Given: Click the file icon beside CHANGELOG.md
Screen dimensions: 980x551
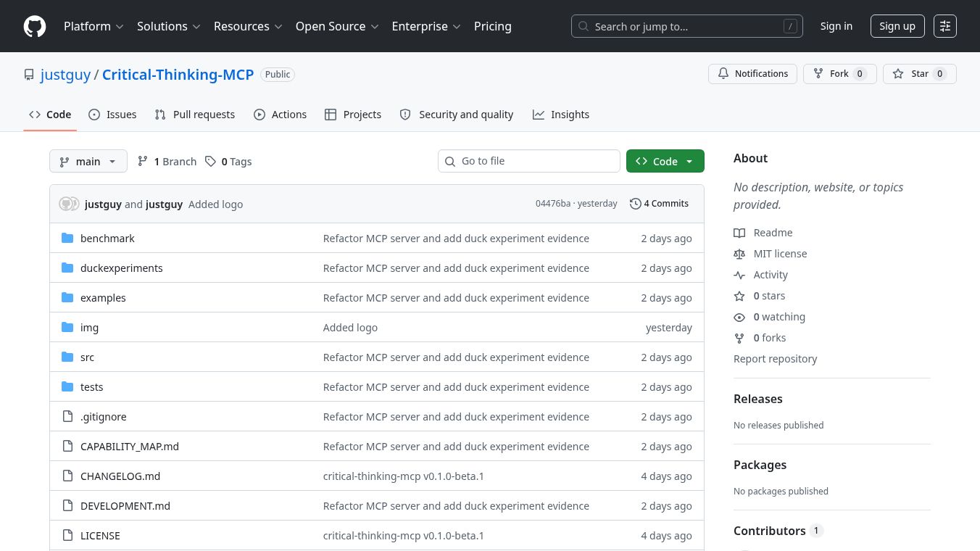Looking at the screenshot, I should (x=67, y=476).
